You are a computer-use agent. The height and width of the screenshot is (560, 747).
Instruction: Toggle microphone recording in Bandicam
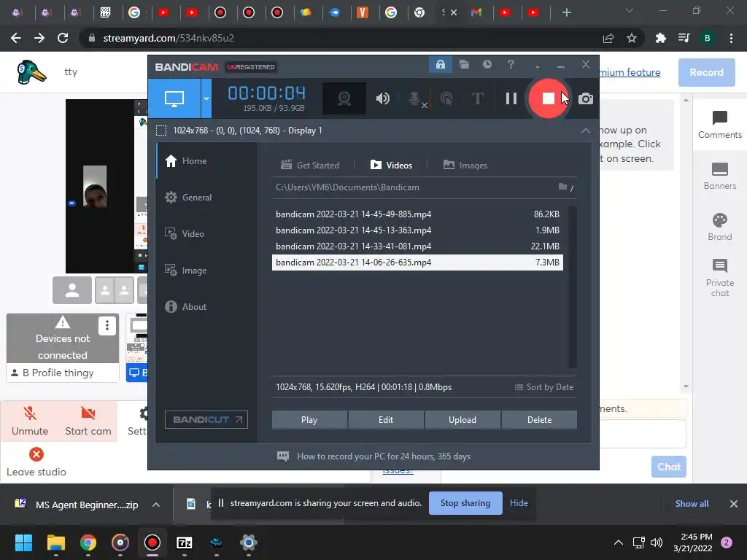point(415,98)
